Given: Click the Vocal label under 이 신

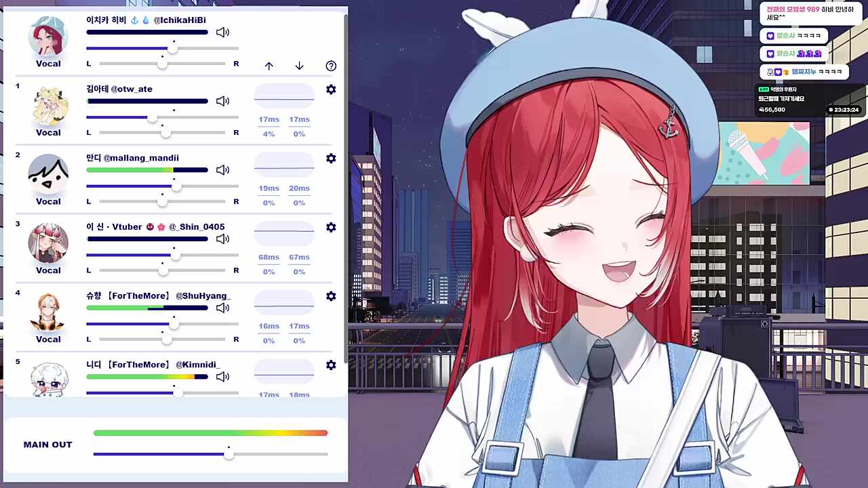Looking at the screenshot, I should (x=48, y=270).
